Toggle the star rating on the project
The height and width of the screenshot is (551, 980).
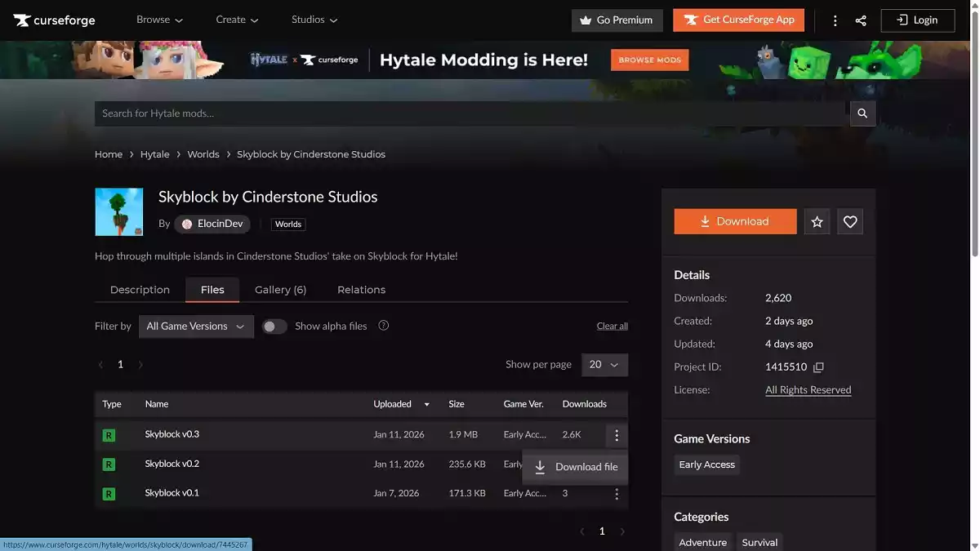817,220
